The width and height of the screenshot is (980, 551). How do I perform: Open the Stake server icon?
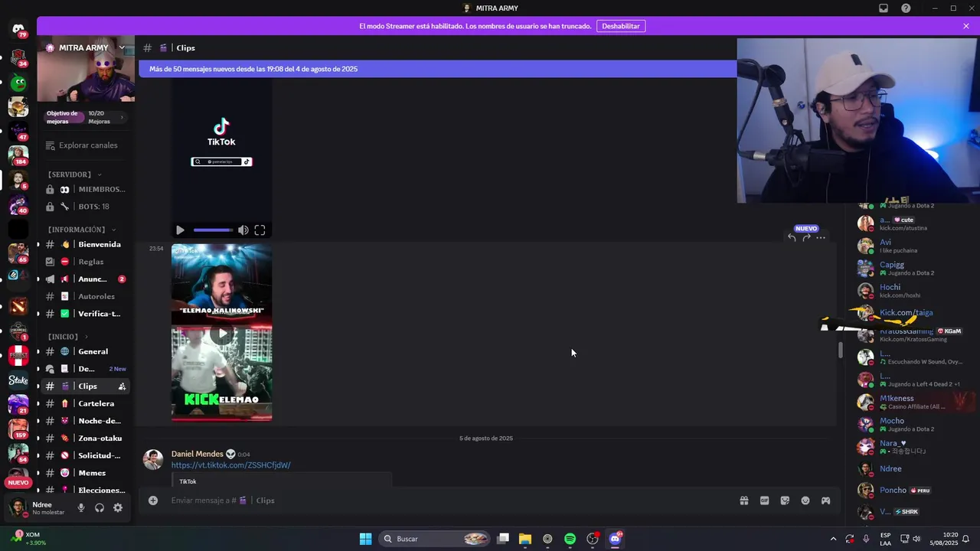(x=18, y=380)
